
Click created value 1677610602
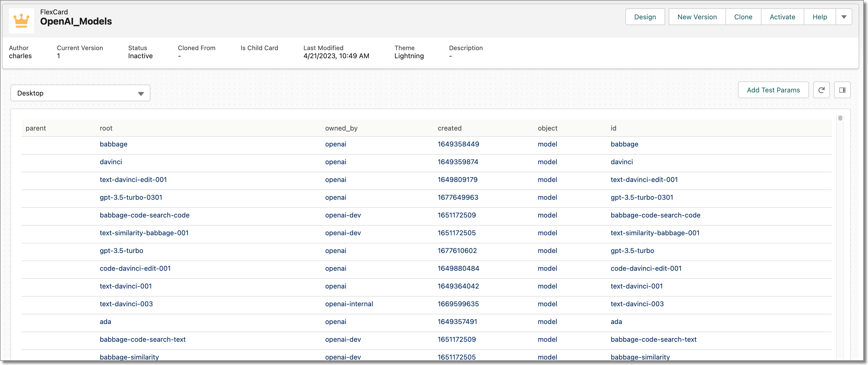[x=457, y=250]
